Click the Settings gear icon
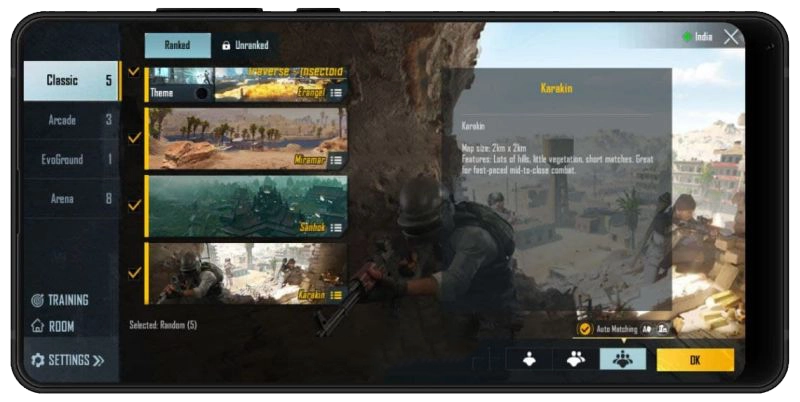This screenshot has height=402, width=800. [x=37, y=360]
